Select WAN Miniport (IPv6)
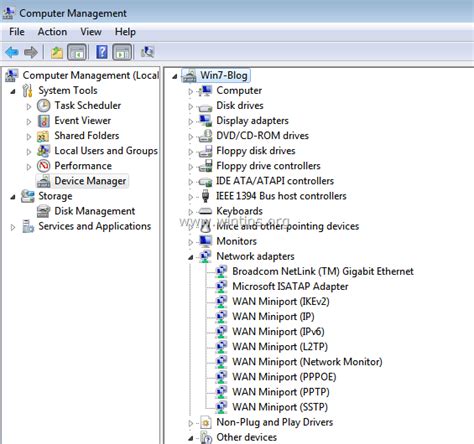Viewport: 474px width, 444px height. (x=278, y=332)
